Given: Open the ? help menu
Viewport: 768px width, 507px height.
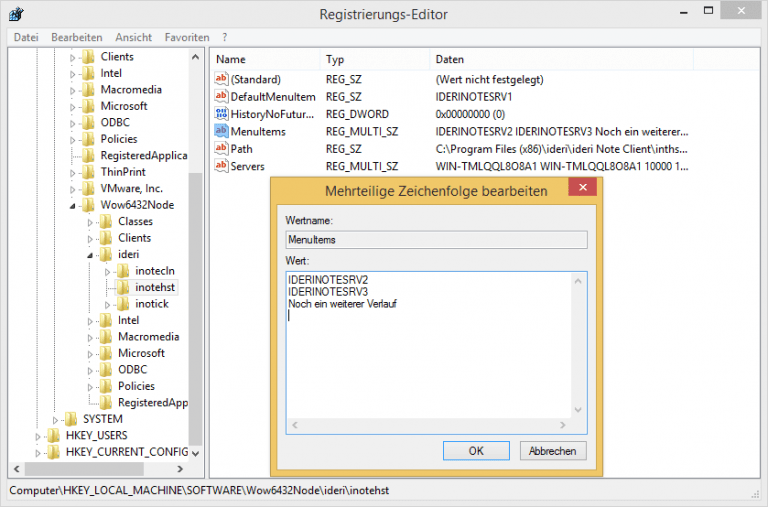Looking at the screenshot, I should [x=224, y=37].
